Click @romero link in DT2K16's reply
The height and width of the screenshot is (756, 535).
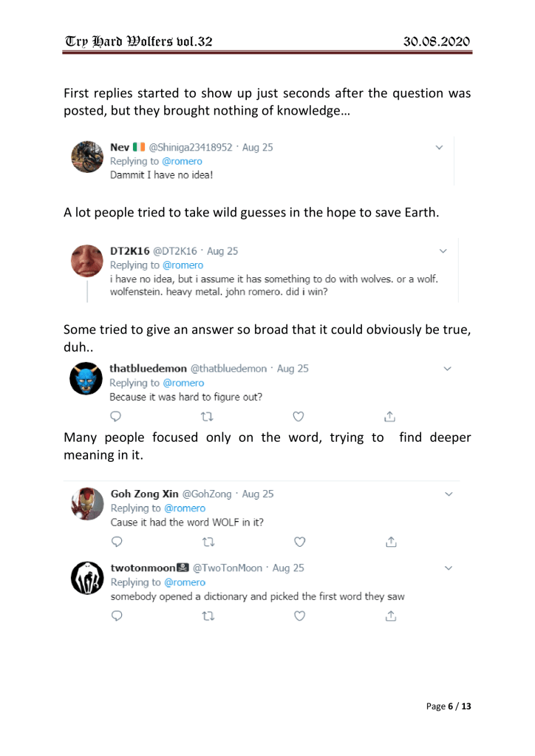coord(182,265)
